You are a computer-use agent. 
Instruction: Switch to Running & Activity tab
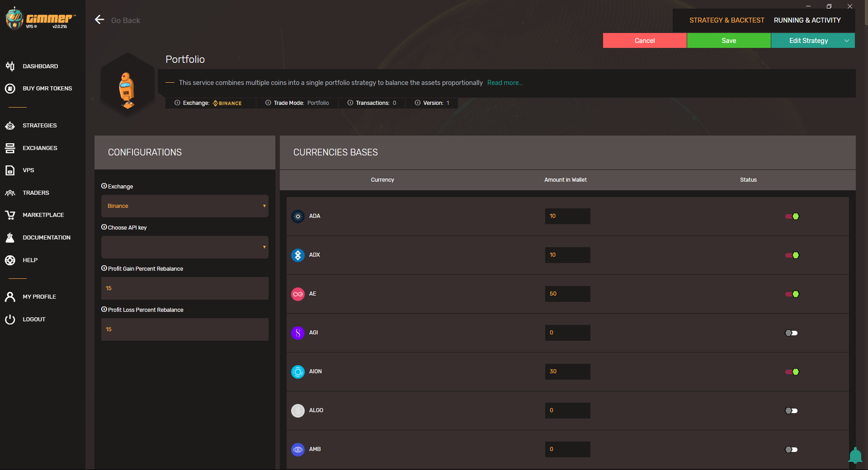807,20
